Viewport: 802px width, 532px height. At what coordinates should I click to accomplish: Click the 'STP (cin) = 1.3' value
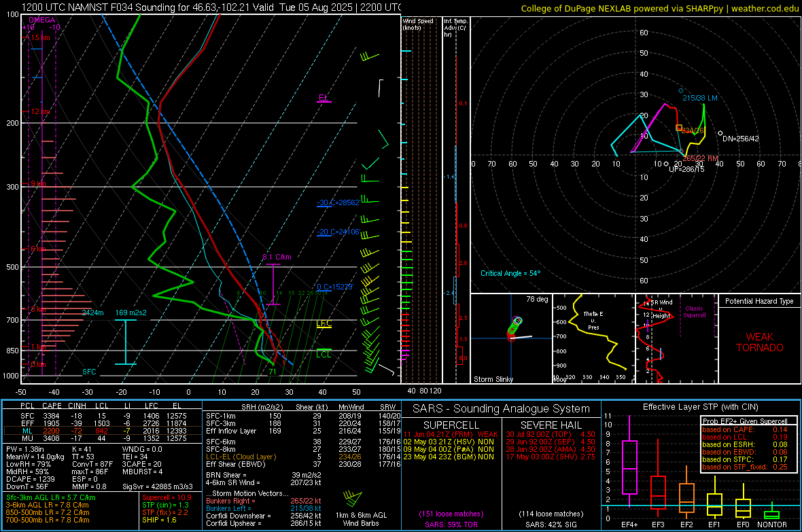165,505
